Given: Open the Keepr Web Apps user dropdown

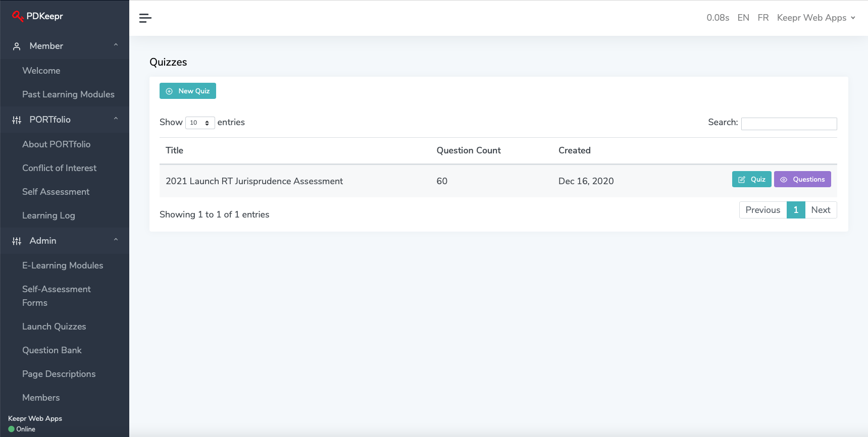Looking at the screenshot, I should point(816,18).
